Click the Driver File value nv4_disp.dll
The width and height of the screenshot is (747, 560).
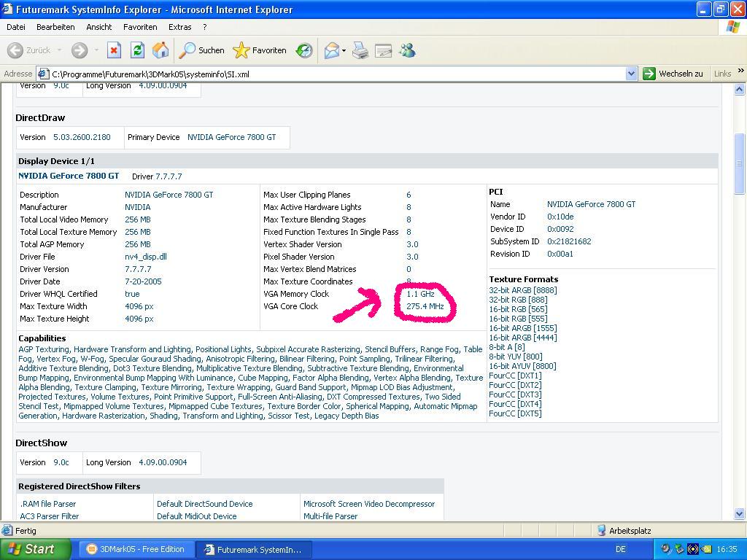pos(146,257)
